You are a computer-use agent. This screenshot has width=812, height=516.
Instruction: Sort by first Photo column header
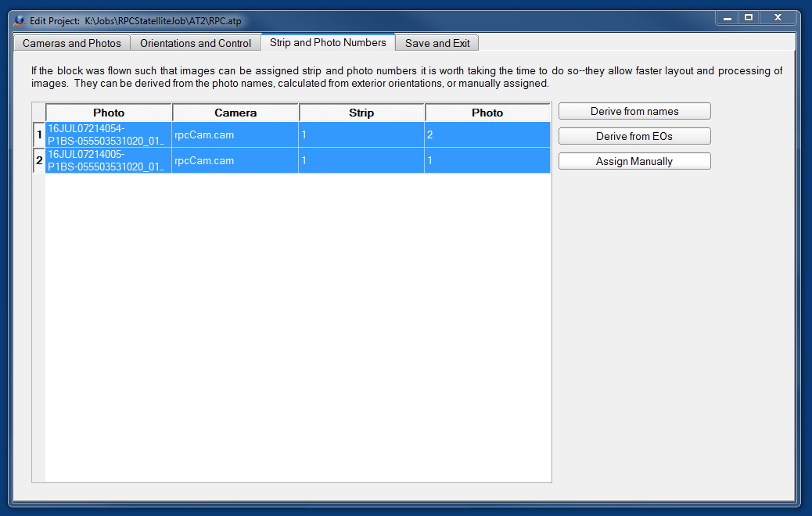pos(109,113)
